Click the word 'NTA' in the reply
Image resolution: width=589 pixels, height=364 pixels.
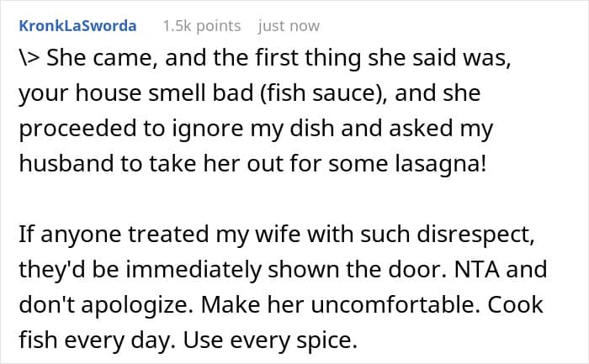click(x=477, y=269)
